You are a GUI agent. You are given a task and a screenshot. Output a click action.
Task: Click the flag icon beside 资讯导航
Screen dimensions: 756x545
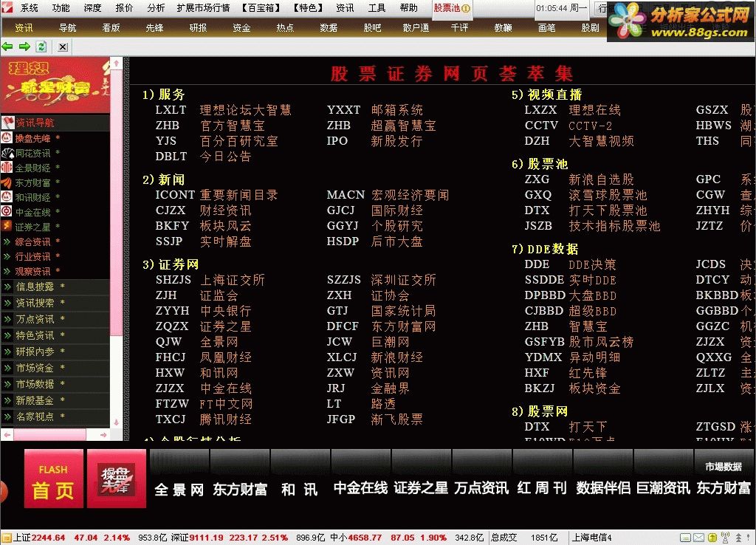[x=7, y=123]
